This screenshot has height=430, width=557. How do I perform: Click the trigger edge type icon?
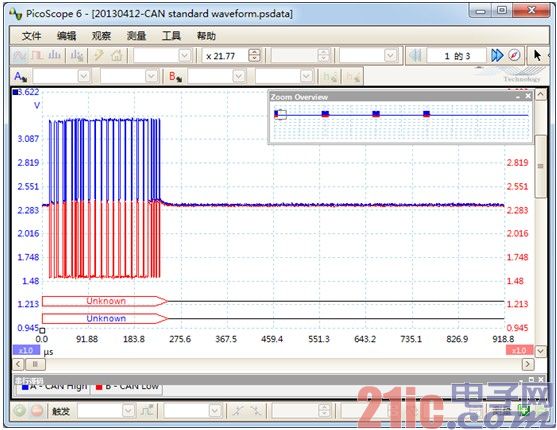[x=147, y=411]
